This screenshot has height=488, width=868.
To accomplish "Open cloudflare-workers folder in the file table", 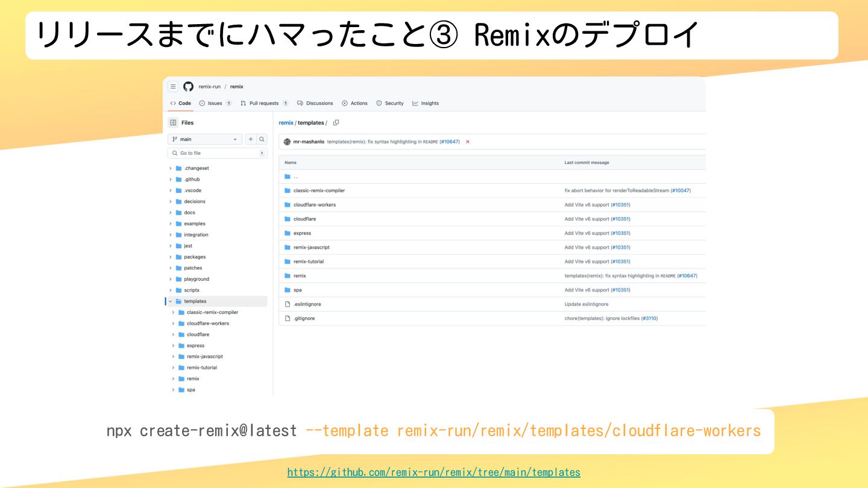I will click(x=315, y=205).
